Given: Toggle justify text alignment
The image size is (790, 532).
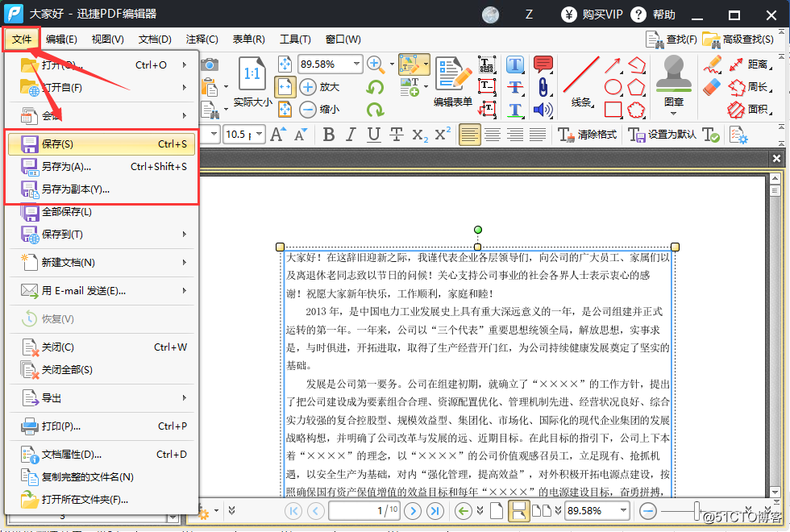Looking at the screenshot, I should tap(538, 135).
